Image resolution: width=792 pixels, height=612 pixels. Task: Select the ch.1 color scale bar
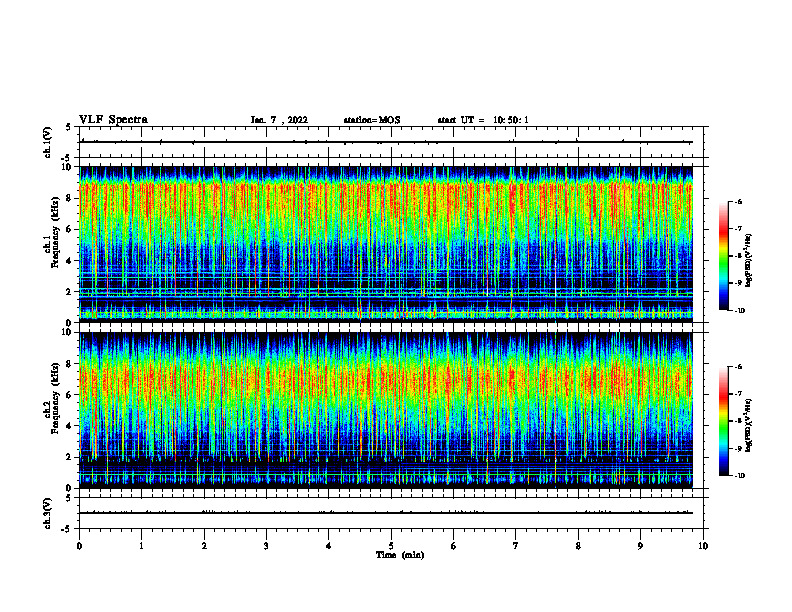724,256
